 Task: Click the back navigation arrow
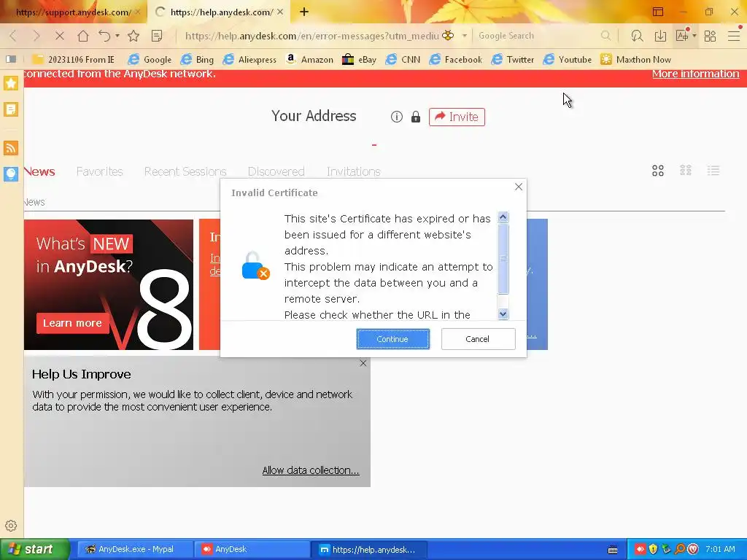(13, 36)
